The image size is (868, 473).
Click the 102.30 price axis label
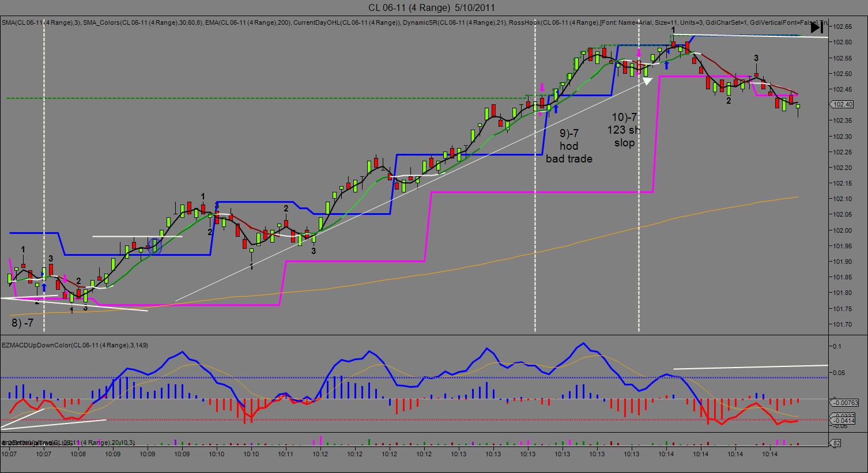pos(843,137)
